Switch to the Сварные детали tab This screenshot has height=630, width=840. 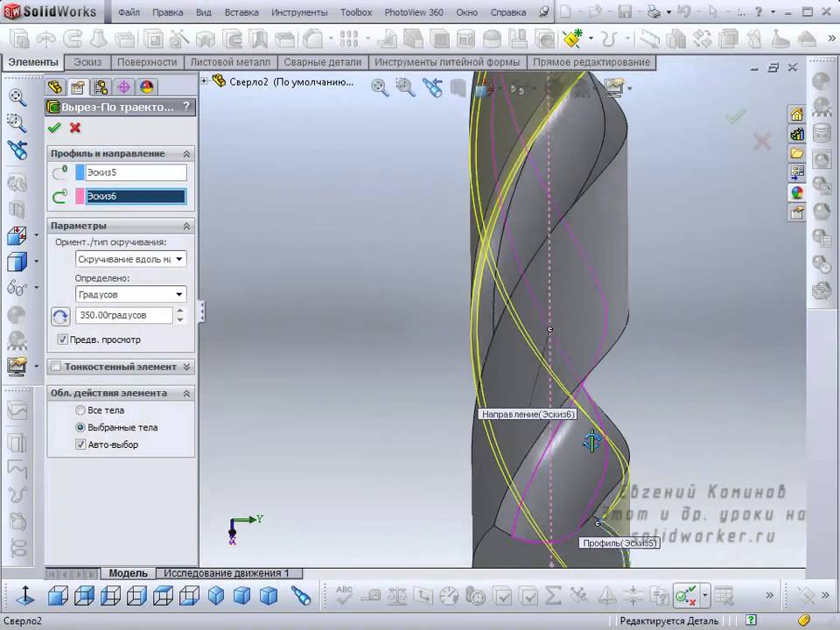323,62
